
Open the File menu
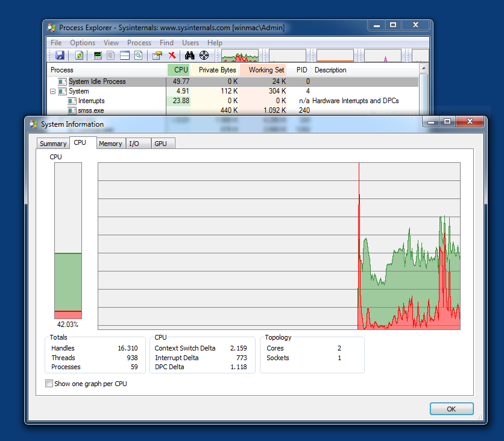(56, 43)
